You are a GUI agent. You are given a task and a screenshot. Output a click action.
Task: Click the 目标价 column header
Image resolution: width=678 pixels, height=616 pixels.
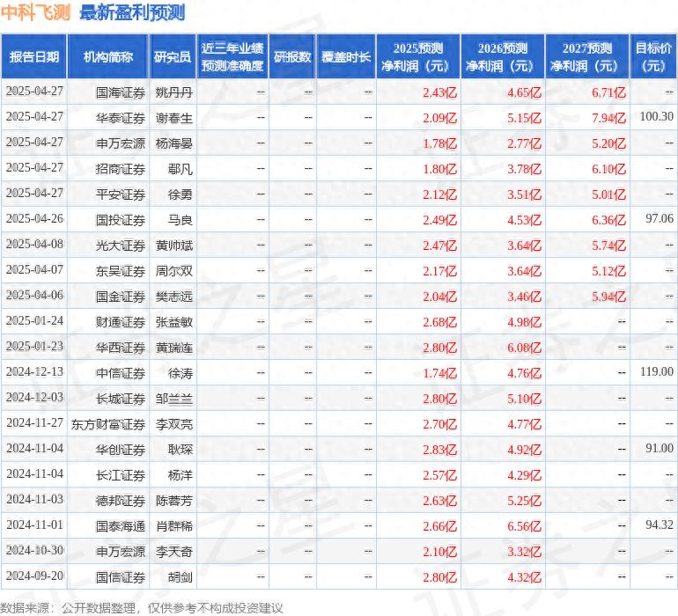pyautogui.click(x=653, y=57)
